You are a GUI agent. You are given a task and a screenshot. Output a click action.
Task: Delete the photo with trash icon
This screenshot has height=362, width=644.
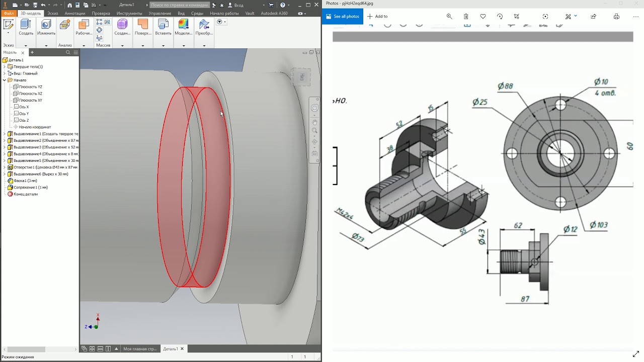(466, 17)
